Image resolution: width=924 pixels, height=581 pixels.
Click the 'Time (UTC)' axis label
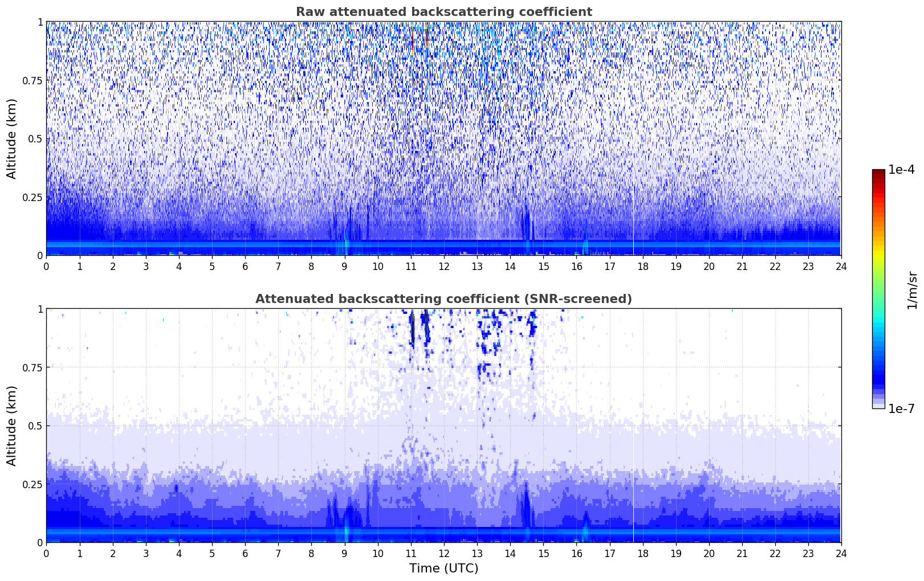[x=443, y=568]
